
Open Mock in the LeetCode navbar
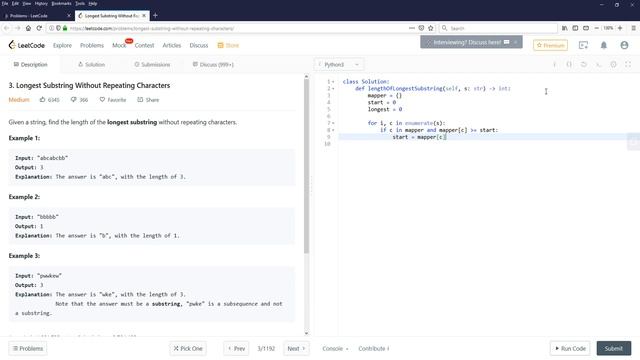click(x=119, y=45)
